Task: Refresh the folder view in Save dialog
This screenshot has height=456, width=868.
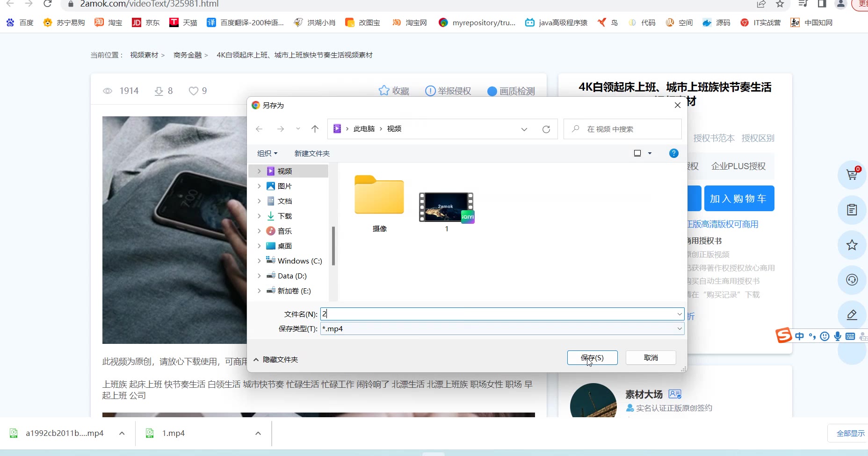Action: click(x=546, y=129)
